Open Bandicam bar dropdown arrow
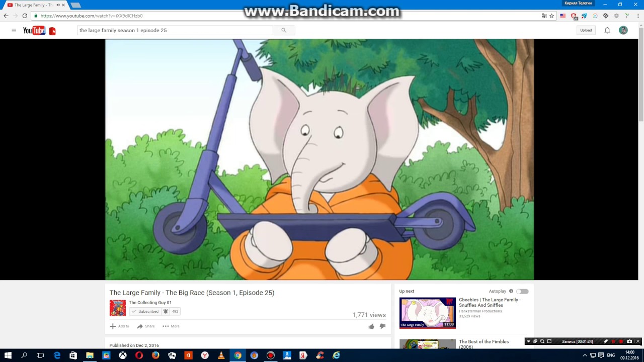This screenshot has height=362, width=644. [x=528, y=341]
